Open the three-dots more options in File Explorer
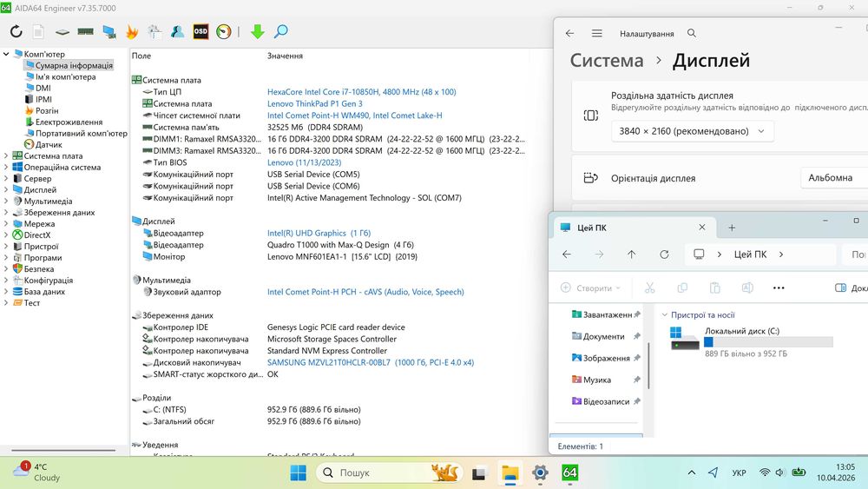The image size is (868, 489). coord(779,288)
